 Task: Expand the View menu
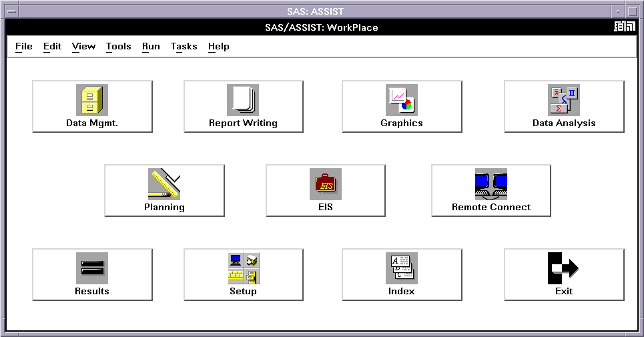click(x=83, y=46)
